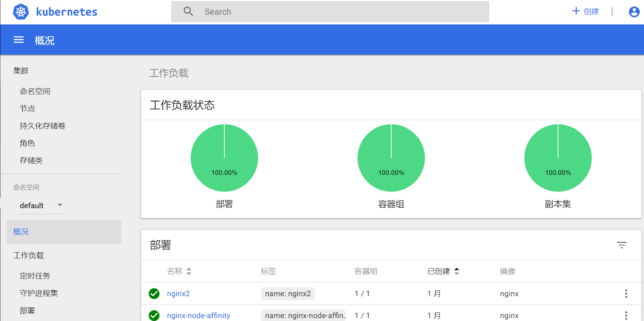644x321 pixels.
Task: Click the Kubernetes helm logo icon
Action: tap(21, 12)
